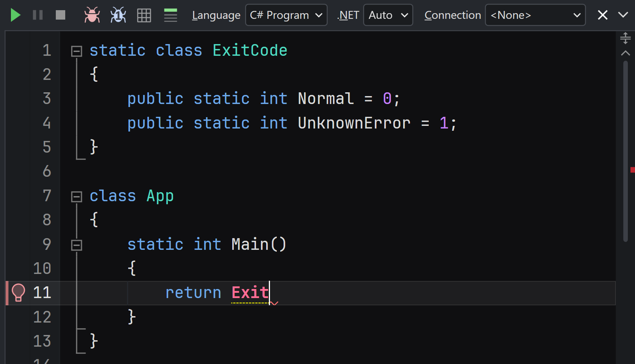Open the .NET version dropdown set to Auto
Screen dimensions: 635x364
pyautogui.click(x=388, y=15)
